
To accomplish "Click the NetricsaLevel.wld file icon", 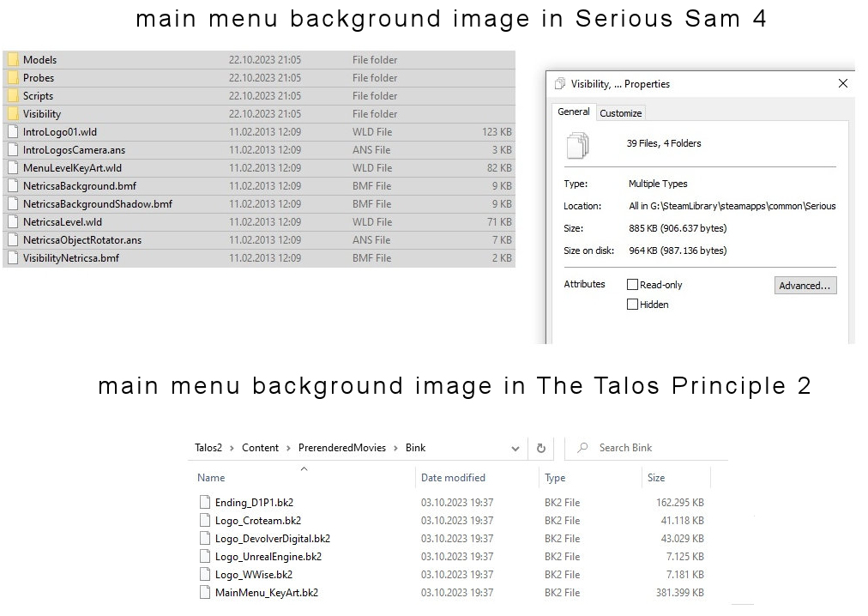I will [x=13, y=221].
